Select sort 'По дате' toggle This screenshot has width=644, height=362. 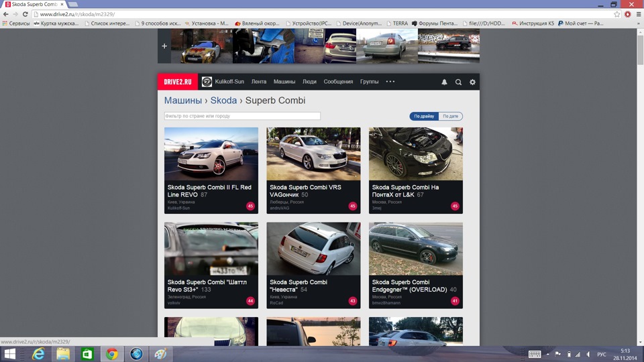coord(451,116)
